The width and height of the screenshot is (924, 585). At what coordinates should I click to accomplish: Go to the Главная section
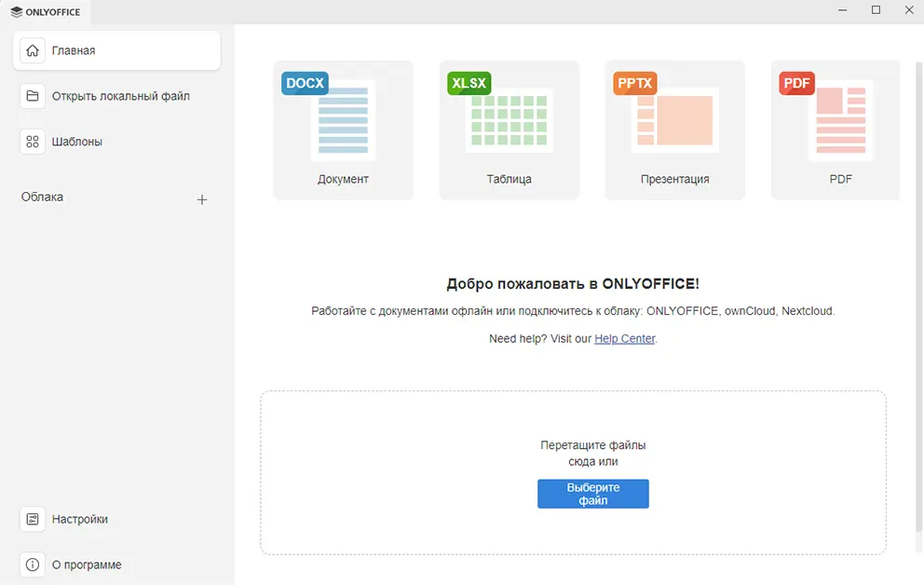pos(116,50)
